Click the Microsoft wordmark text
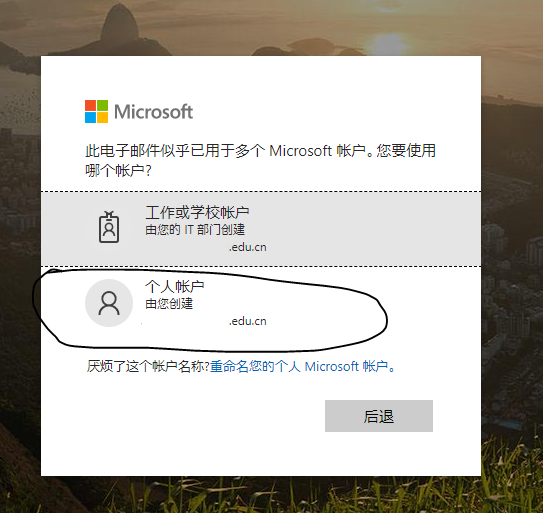 (153, 112)
